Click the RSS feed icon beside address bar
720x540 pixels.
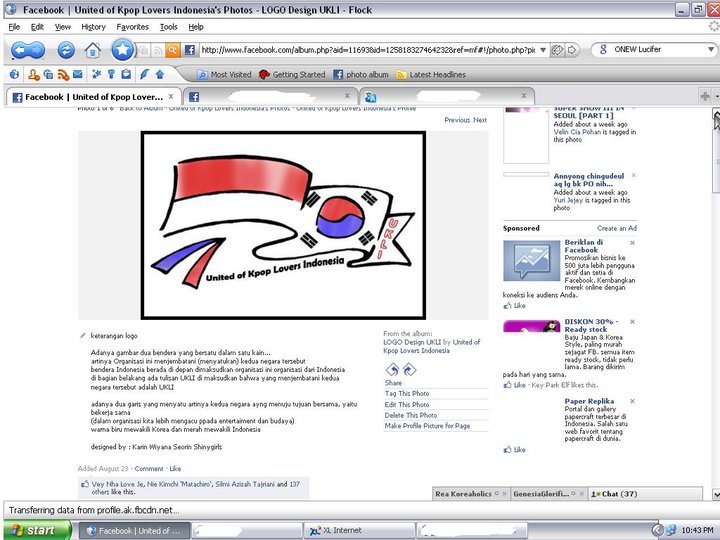point(158,50)
